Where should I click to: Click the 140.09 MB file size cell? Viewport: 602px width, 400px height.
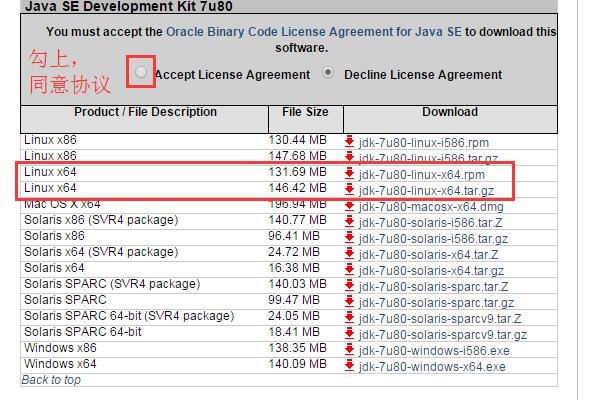tap(298, 364)
